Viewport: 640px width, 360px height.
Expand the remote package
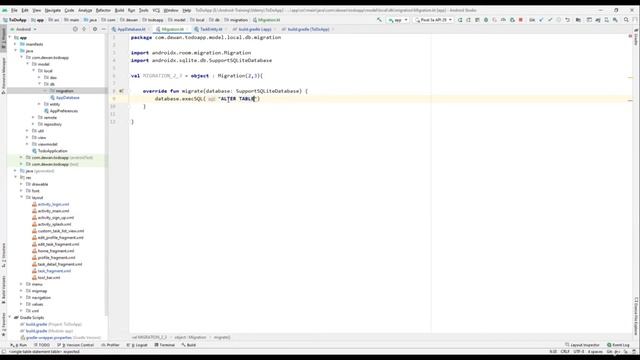coord(33,118)
